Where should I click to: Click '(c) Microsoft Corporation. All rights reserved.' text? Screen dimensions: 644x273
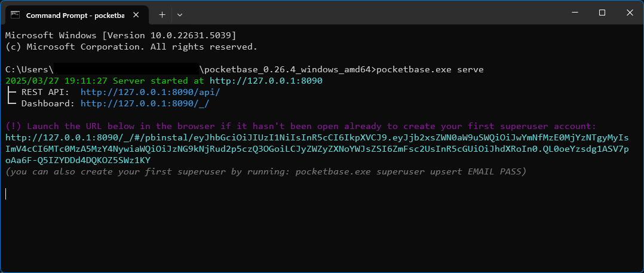[x=131, y=47]
